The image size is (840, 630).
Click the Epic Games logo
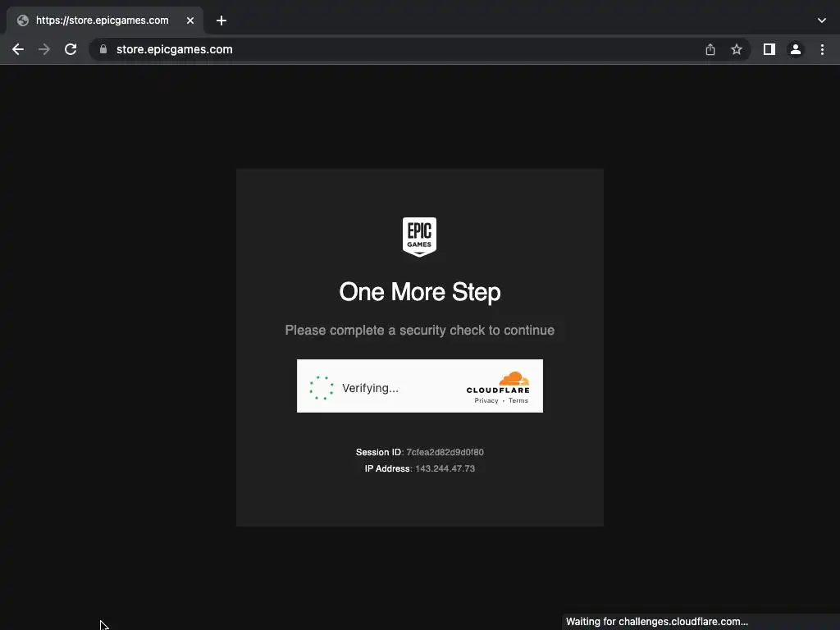point(419,237)
